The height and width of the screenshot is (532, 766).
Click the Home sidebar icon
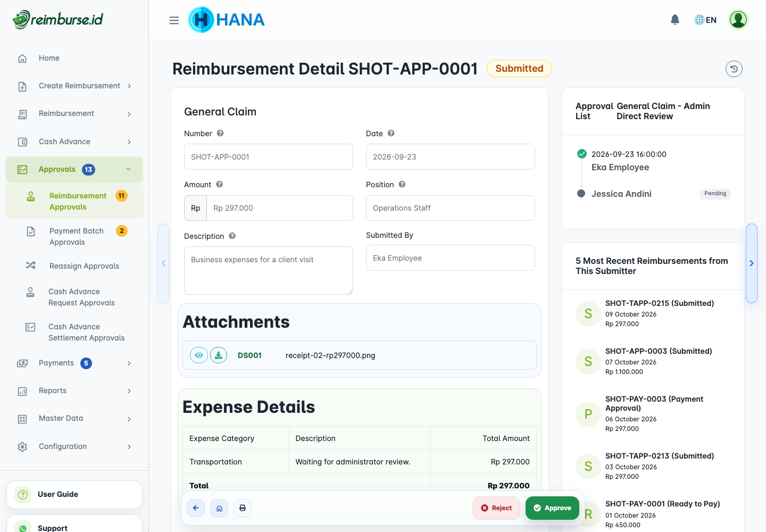[x=22, y=58]
